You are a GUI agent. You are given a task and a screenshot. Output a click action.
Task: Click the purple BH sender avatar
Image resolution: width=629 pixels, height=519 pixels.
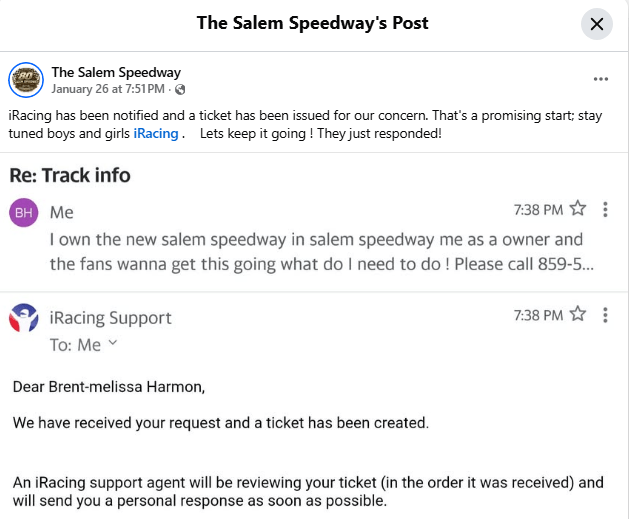tap(24, 213)
